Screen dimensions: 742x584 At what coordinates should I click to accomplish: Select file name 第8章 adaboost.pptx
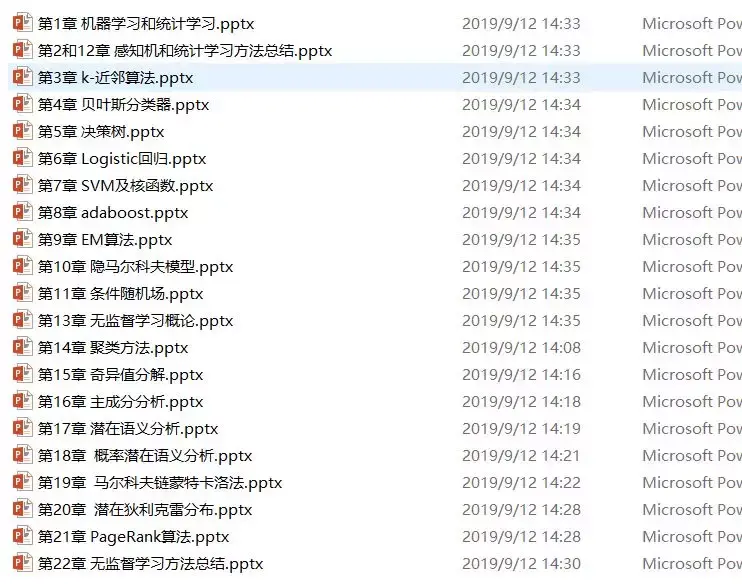pyautogui.click(x=113, y=212)
